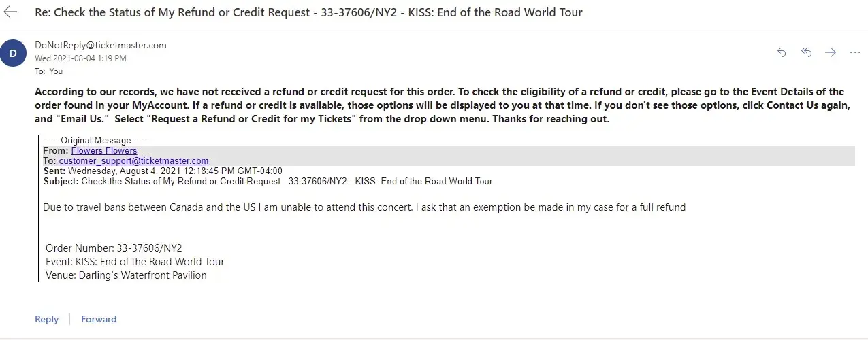Click the forward arrow icon in message header

point(831,52)
